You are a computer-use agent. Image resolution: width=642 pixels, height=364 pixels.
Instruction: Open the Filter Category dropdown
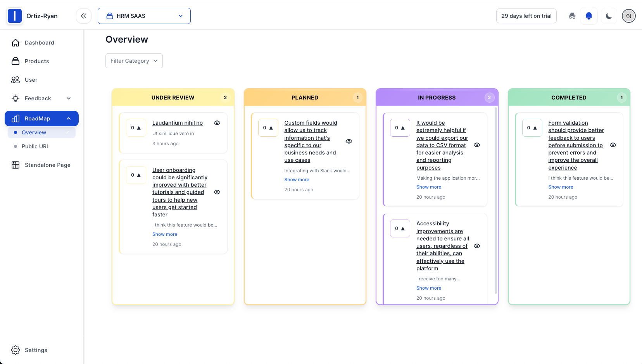(134, 61)
